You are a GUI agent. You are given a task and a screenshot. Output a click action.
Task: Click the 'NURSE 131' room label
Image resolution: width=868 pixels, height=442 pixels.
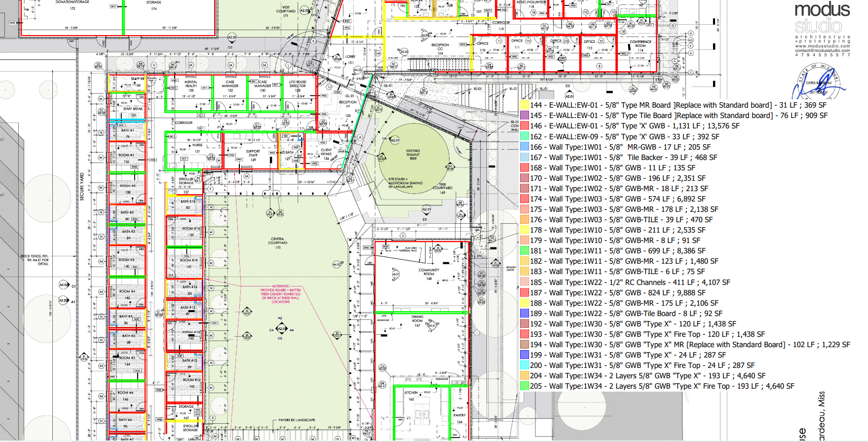click(x=197, y=148)
